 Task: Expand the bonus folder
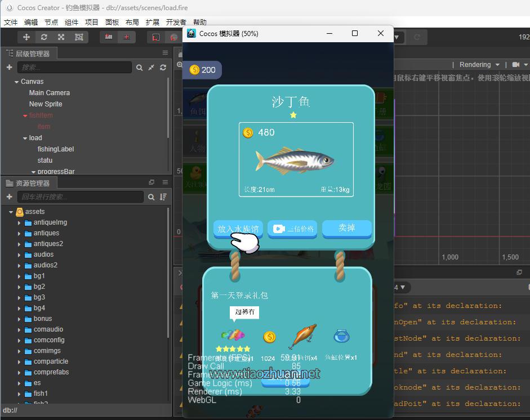tap(19, 319)
